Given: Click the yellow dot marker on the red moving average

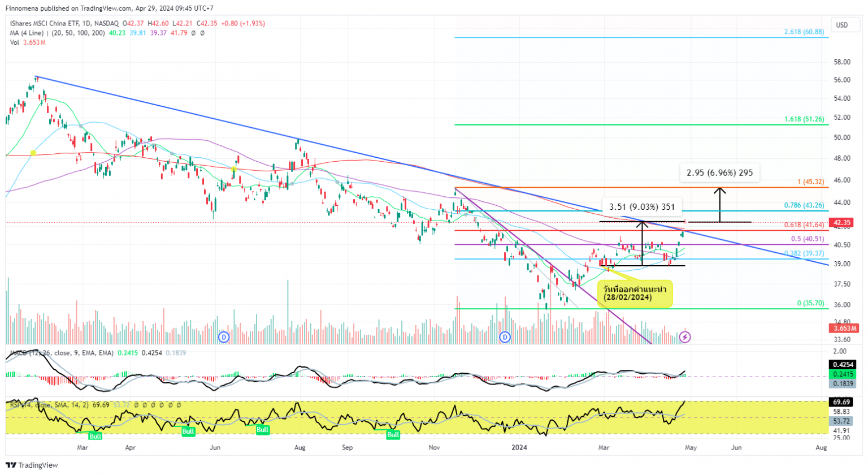Looking at the screenshot, I should click(x=32, y=152).
